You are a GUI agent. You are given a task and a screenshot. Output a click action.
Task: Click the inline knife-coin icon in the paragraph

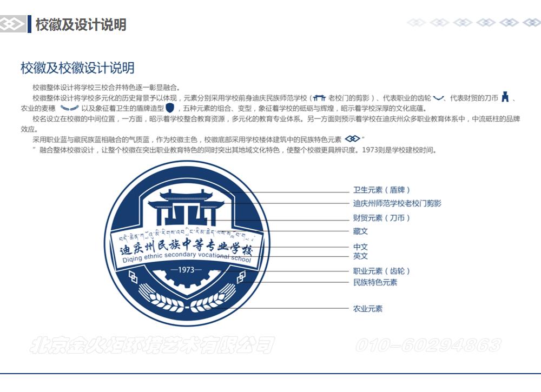pos(505,97)
